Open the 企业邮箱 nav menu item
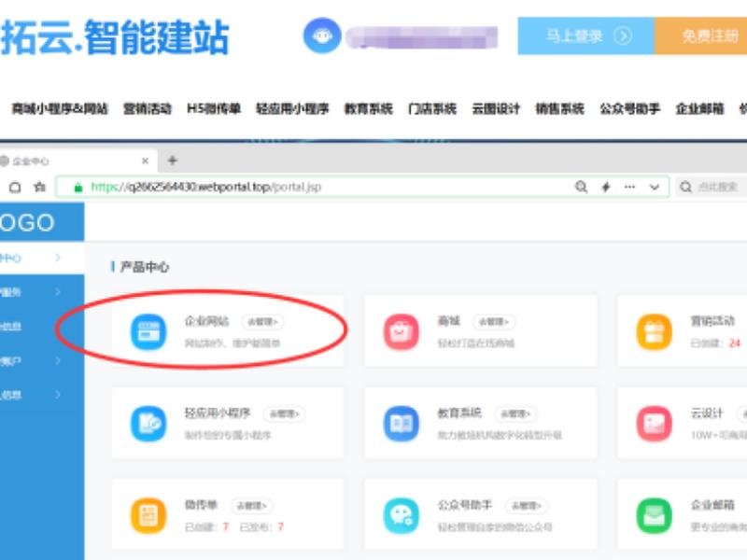The image size is (747, 560). pyautogui.click(x=699, y=109)
